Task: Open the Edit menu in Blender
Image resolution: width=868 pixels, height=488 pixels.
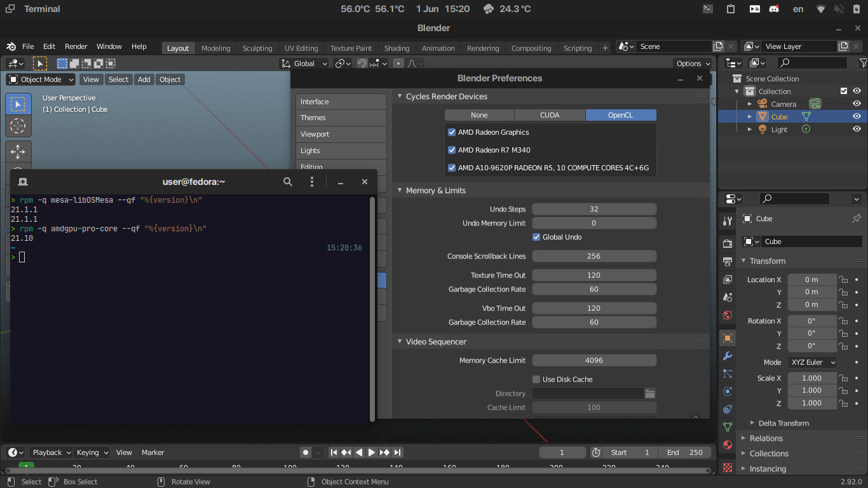Action: pyautogui.click(x=50, y=46)
